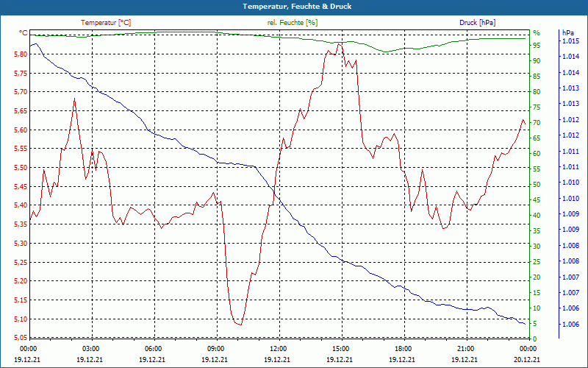Click green humidity axis value '15'
This screenshot has width=588, height=368.
537,293
